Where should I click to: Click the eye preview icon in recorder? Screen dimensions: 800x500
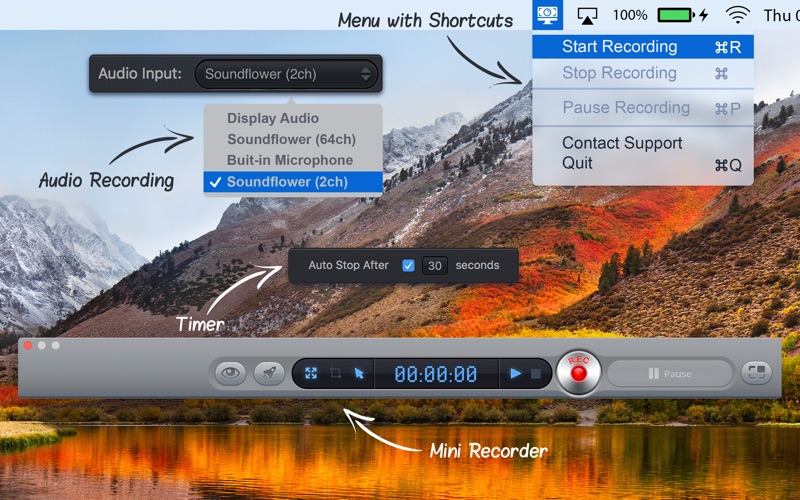tap(230, 373)
